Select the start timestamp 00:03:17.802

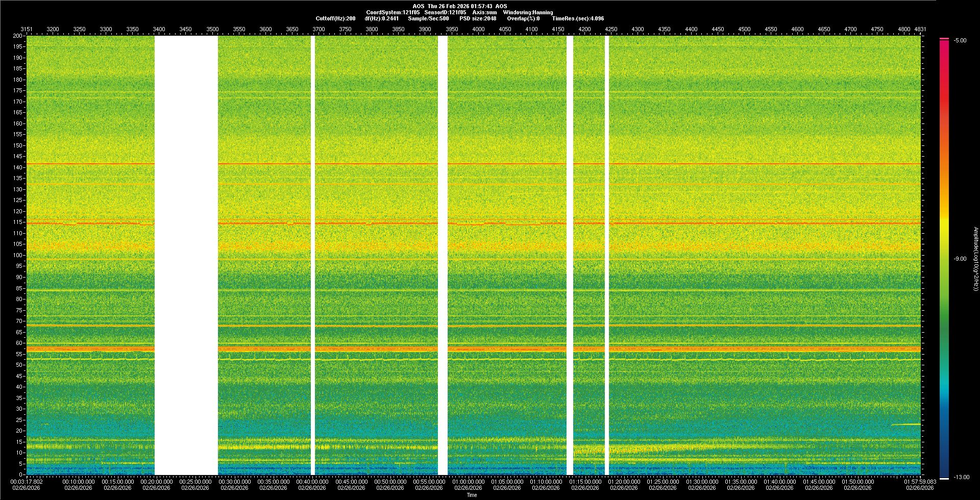(x=27, y=482)
